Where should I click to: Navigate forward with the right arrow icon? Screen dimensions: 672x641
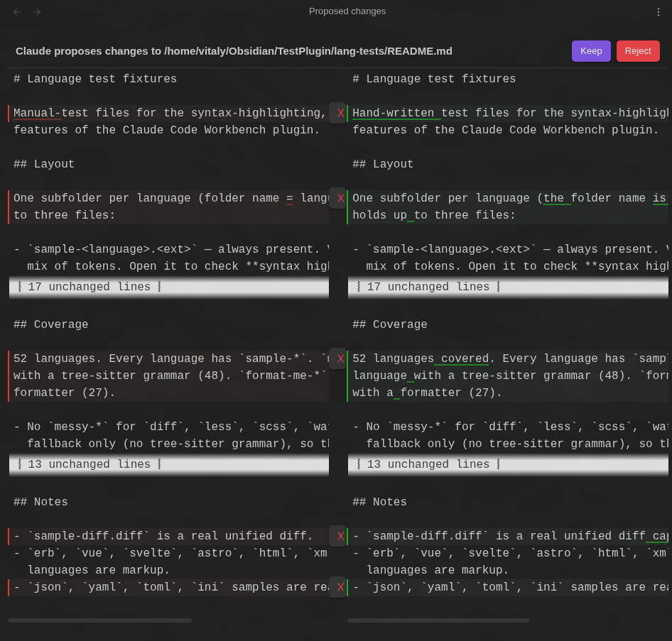37,12
